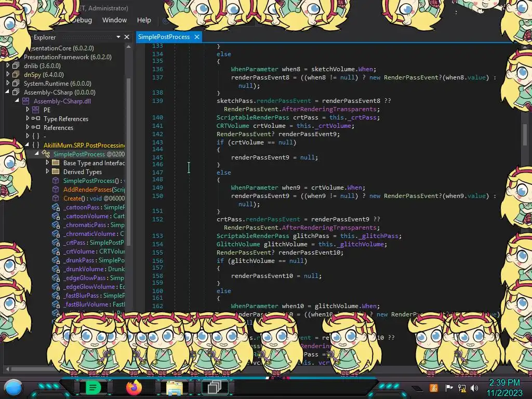
Task: Click the SimplePostProcess() constructor method icon
Action: click(x=56, y=180)
